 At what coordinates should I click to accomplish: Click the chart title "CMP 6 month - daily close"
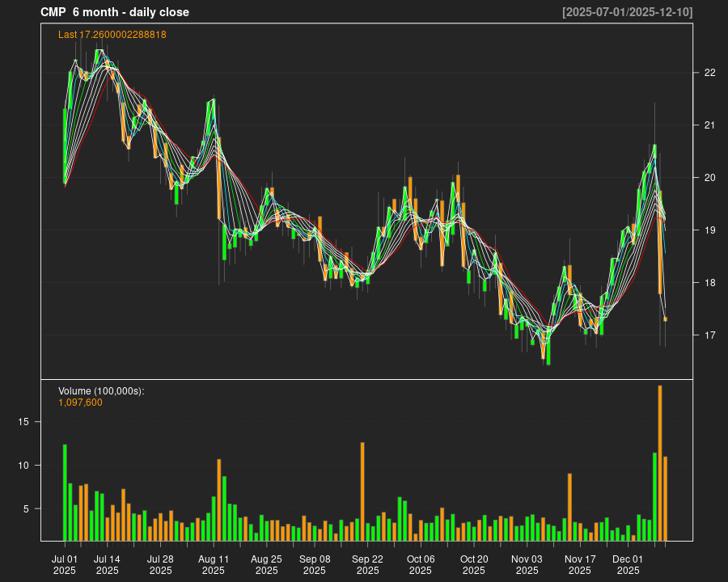pyautogui.click(x=115, y=12)
